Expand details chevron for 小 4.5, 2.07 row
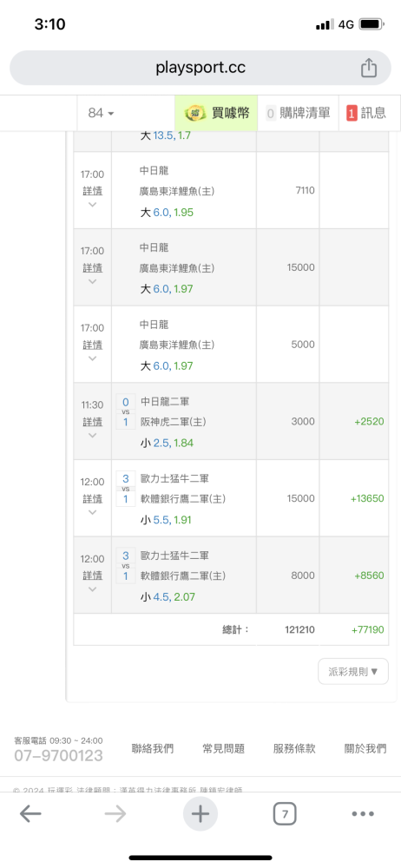 (x=93, y=589)
